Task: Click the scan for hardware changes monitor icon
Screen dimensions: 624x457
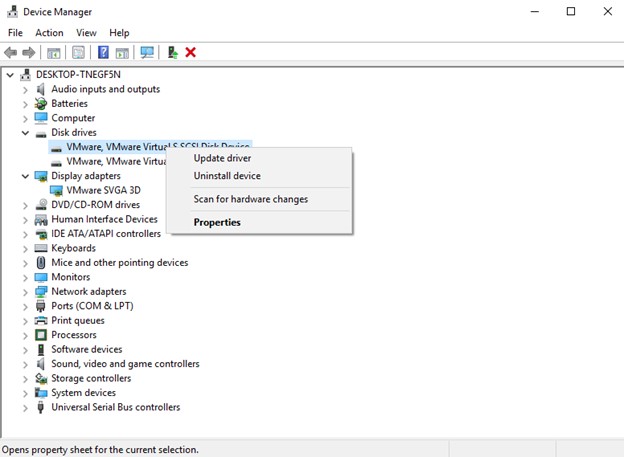Action: pos(147,52)
